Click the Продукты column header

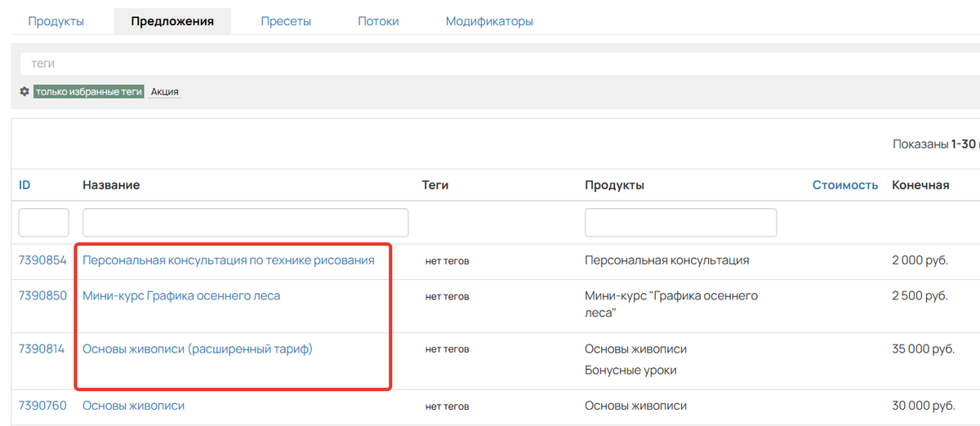click(615, 185)
